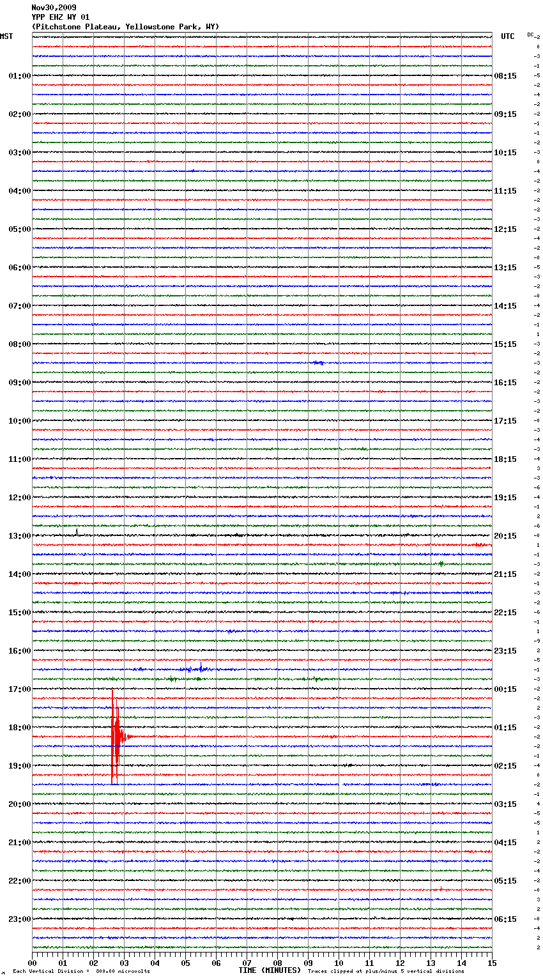
Task: Click the 14:15 UTC time label
Action: [505, 306]
